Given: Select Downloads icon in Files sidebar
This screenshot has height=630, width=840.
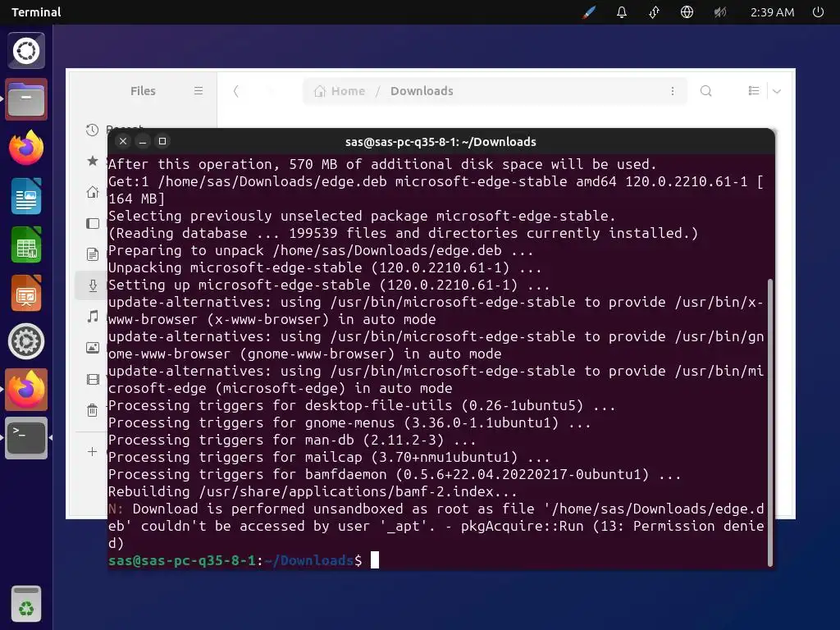Looking at the screenshot, I should 93,285.
